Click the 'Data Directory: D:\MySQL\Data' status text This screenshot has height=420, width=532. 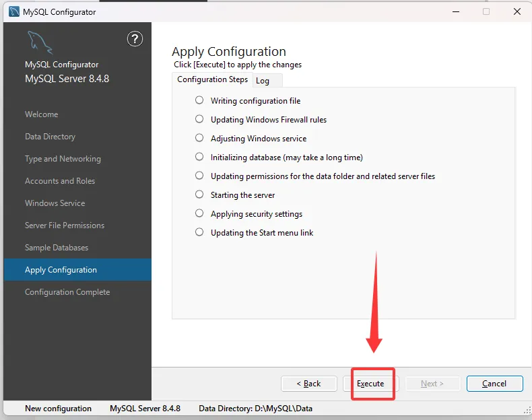(255, 409)
